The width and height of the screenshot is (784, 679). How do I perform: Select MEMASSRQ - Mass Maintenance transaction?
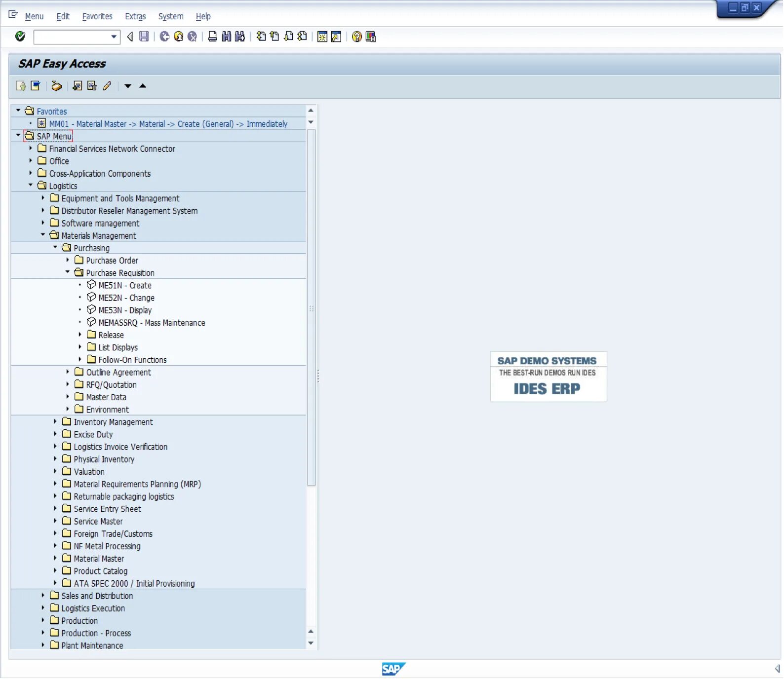(x=152, y=323)
